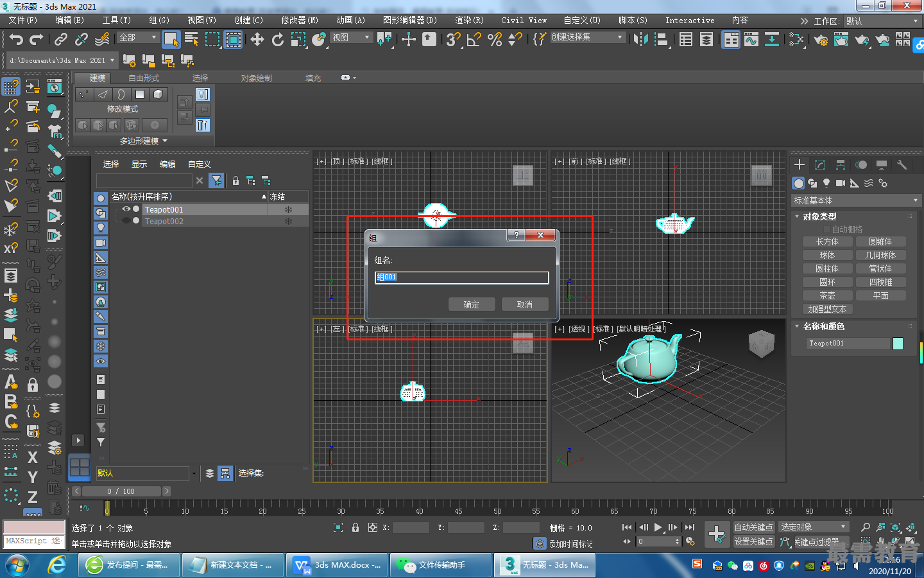The image size is (924, 578).
Task: Click the help button in the Group dialog
Action: (x=516, y=236)
